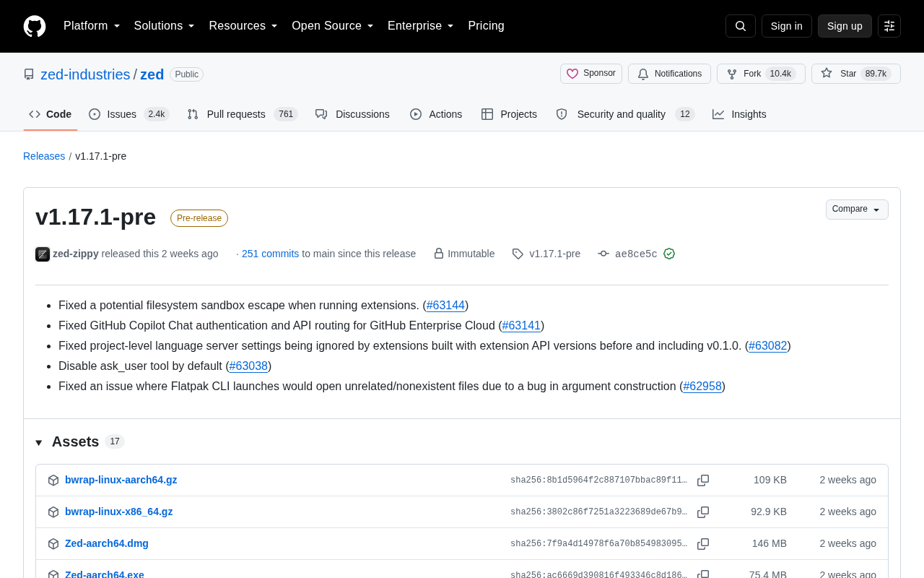This screenshot has width=924, height=578.
Task: Click the zed-zippy avatar image
Action: click(x=43, y=254)
